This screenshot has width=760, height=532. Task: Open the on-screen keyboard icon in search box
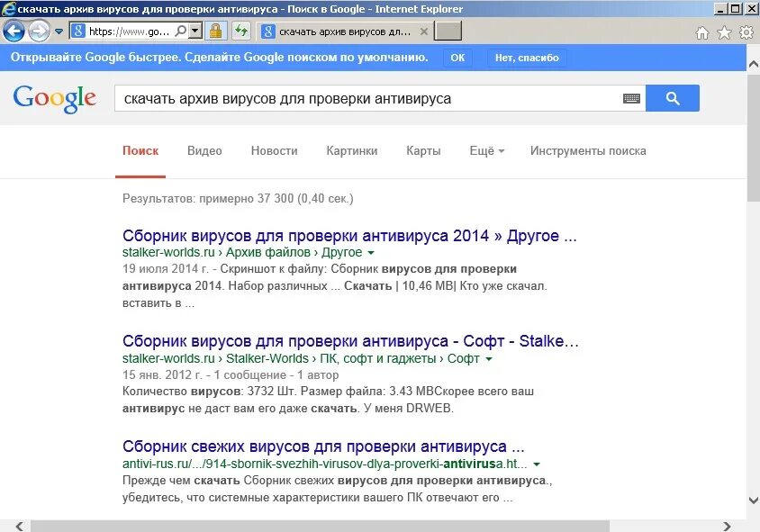coord(631,98)
